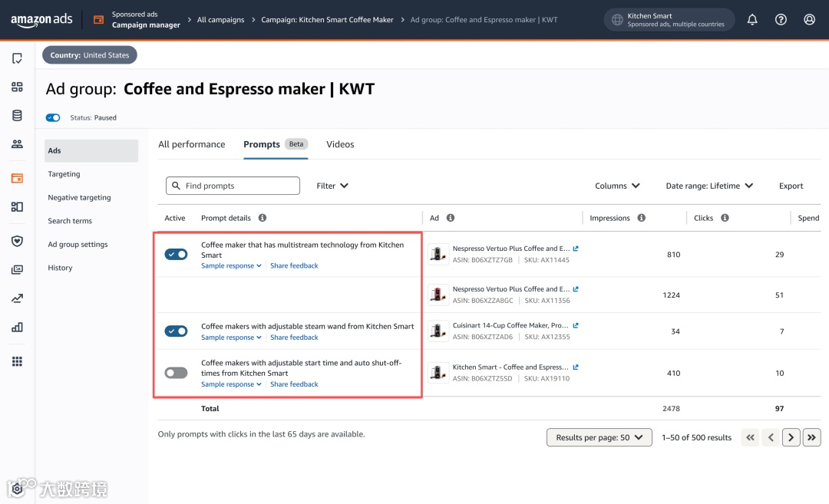Click the Kitchen Smart Coffee product thumbnail

438,373
